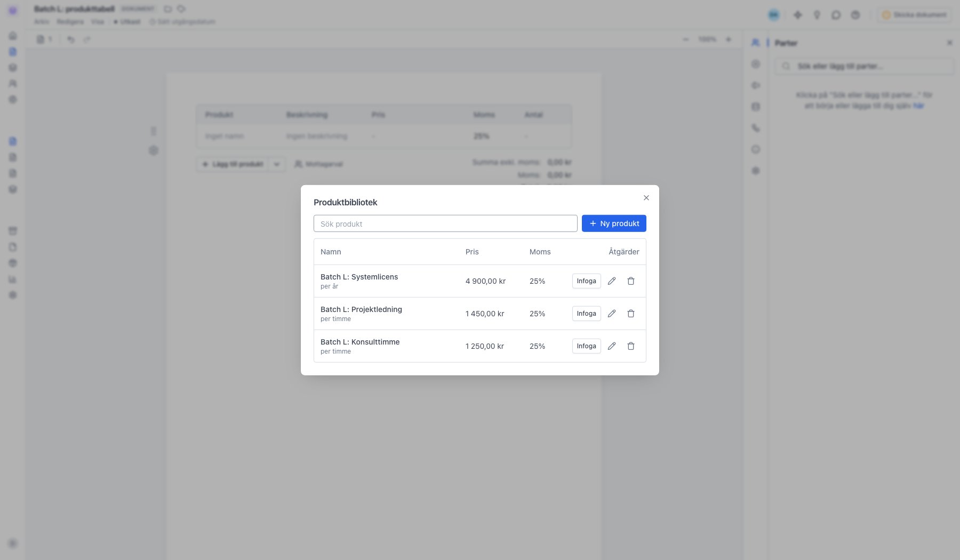Edit Batch L: Projektledning with pencil icon
This screenshot has width=960, height=560.
click(612, 314)
